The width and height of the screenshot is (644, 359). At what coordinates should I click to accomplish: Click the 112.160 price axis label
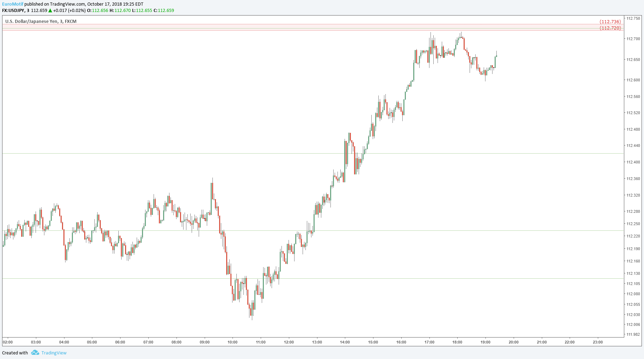coord(633,261)
